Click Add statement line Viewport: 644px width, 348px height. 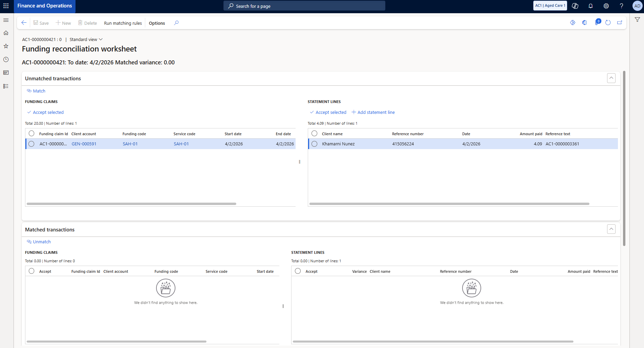coord(373,112)
